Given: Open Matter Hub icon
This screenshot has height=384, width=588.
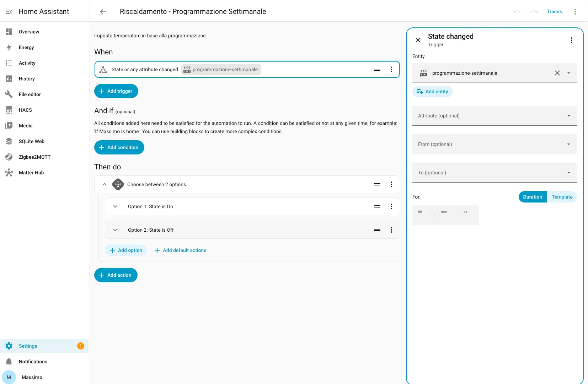Looking at the screenshot, I should pos(9,173).
